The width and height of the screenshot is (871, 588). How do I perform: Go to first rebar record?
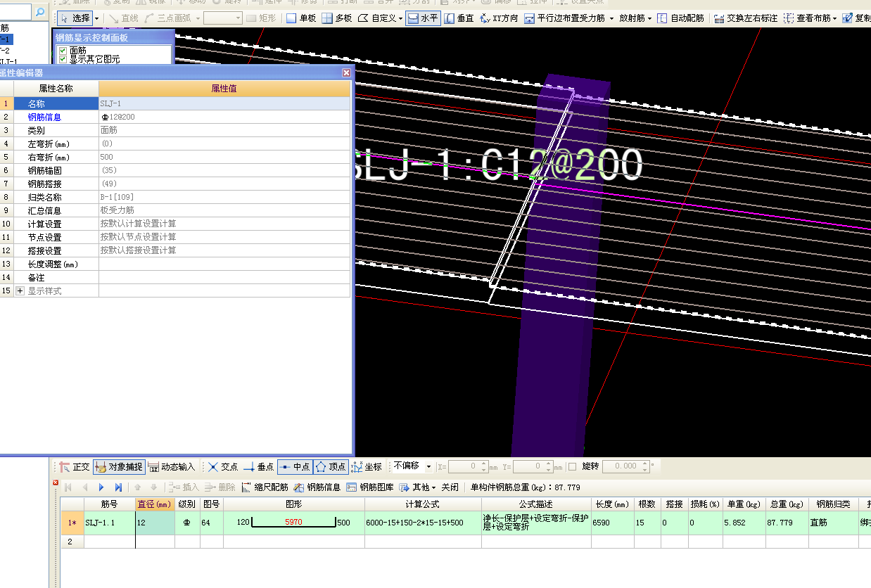[x=68, y=487]
